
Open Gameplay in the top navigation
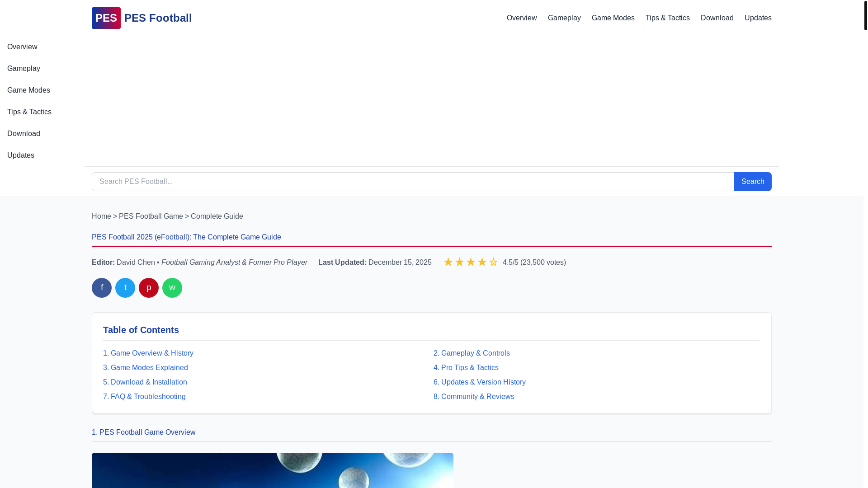click(x=564, y=18)
